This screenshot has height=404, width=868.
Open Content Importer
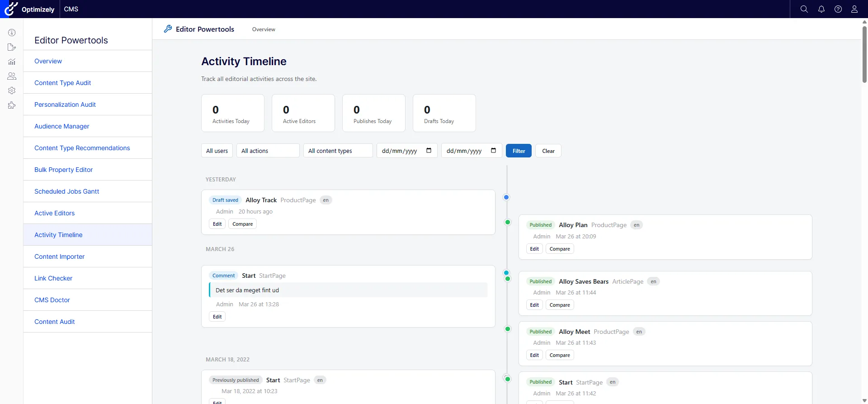(x=88, y=257)
